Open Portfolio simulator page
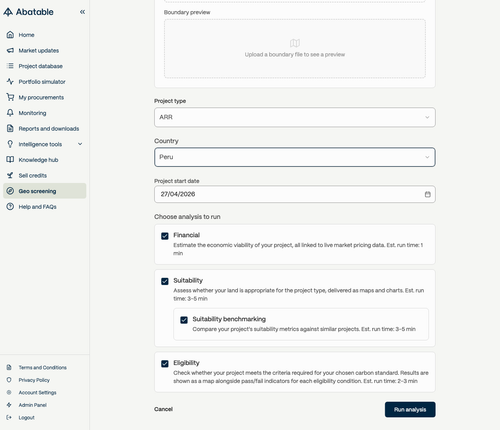 pyautogui.click(x=45, y=82)
